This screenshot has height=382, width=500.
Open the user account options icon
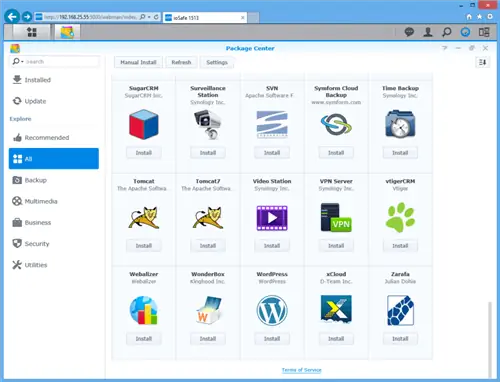(x=428, y=32)
